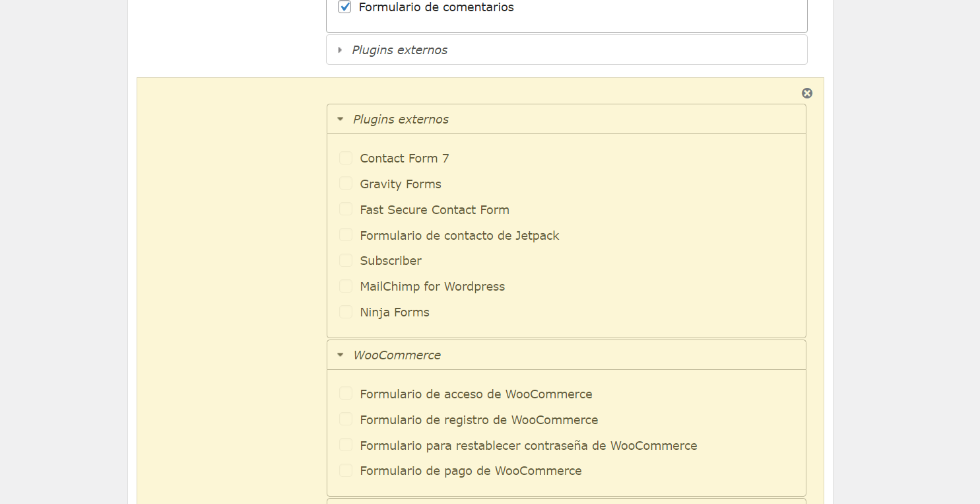Click the Fast Secure Contact Form label
This screenshot has height=504, width=980.
click(x=435, y=210)
